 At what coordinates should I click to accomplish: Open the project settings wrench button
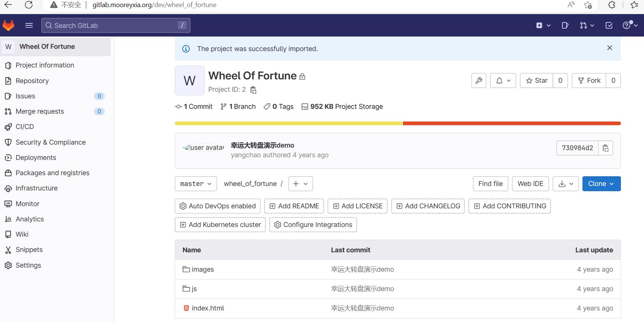pyautogui.click(x=479, y=80)
